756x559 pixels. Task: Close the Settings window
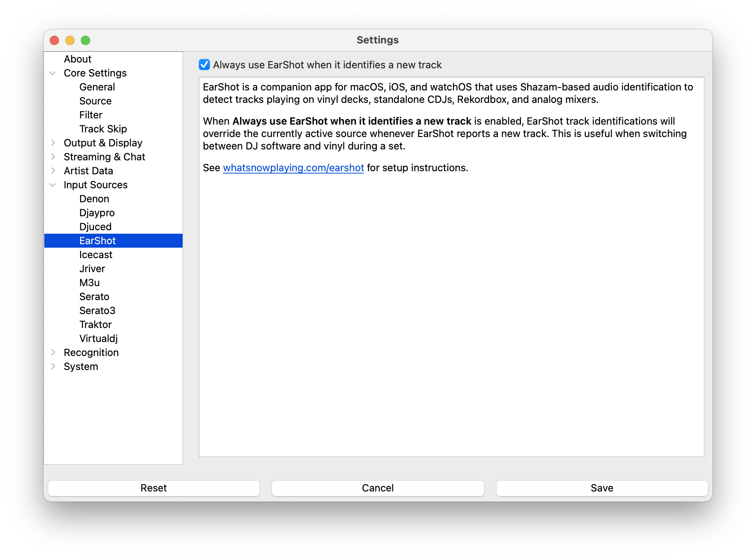54,40
